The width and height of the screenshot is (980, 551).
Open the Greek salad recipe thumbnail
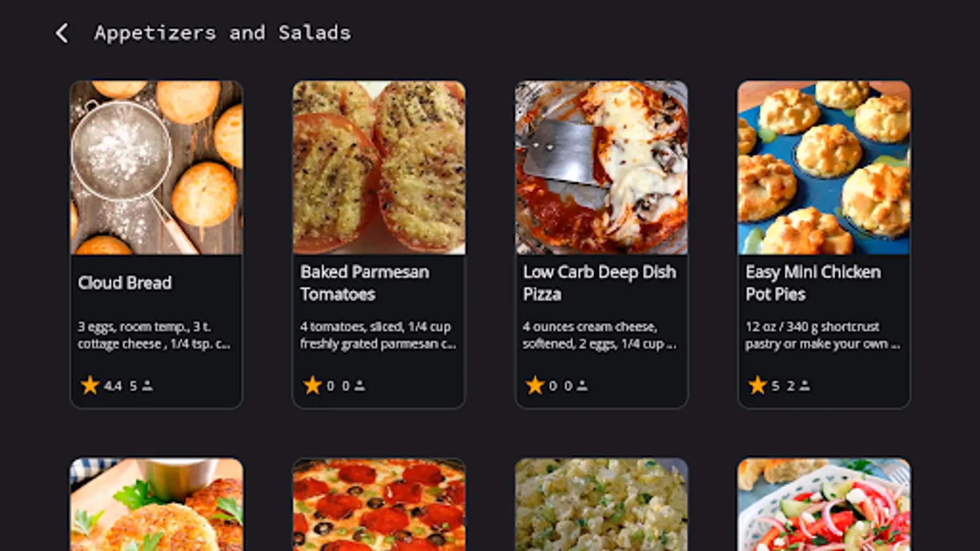[x=824, y=504]
